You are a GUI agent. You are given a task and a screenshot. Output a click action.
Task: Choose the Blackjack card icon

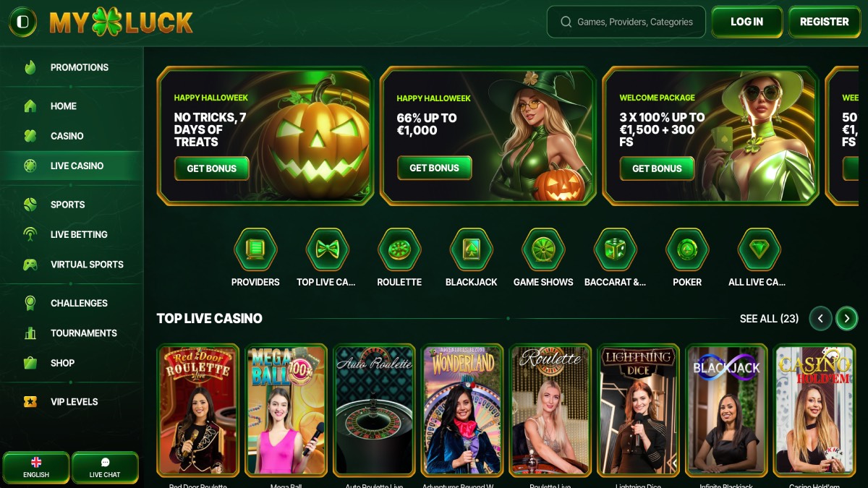coord(471,249)
